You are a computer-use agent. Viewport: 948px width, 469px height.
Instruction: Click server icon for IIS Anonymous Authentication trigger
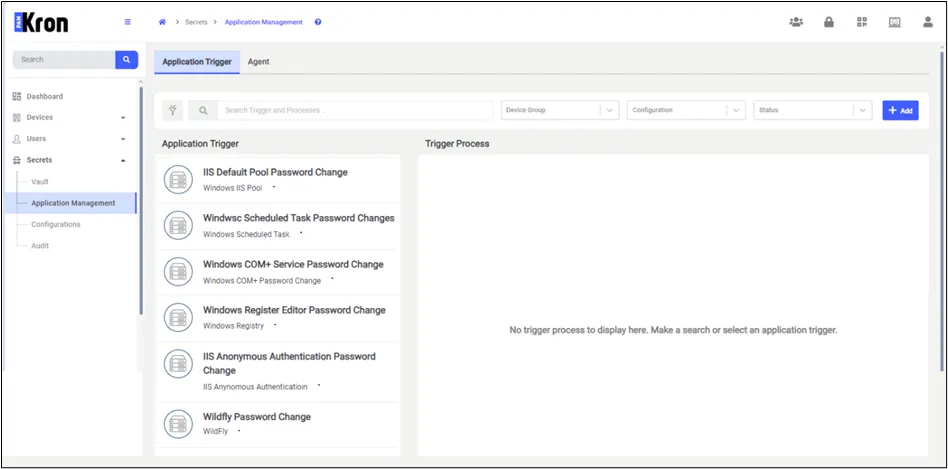pos(178,364)
